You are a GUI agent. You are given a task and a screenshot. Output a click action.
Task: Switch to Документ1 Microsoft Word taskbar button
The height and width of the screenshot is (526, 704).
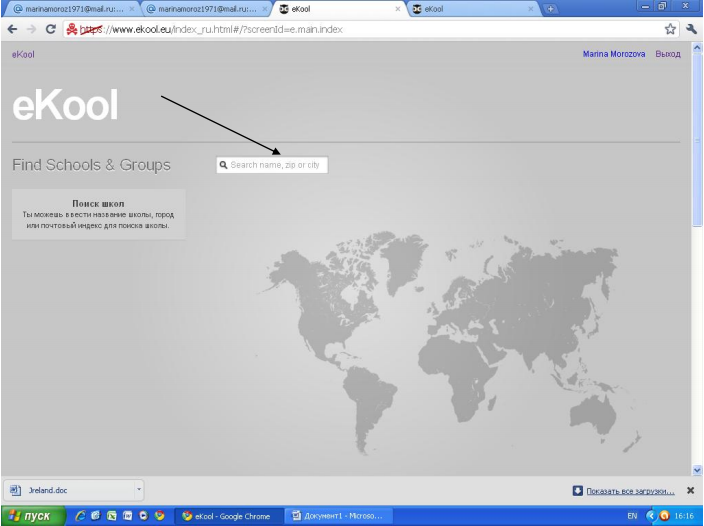pyautogui.click(x=339, y=516)
